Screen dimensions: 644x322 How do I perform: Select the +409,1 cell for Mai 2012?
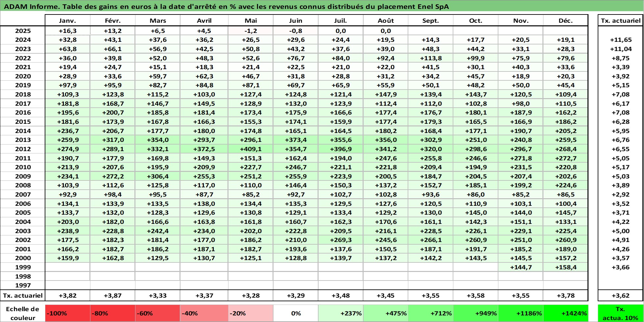tap(250, 149)
